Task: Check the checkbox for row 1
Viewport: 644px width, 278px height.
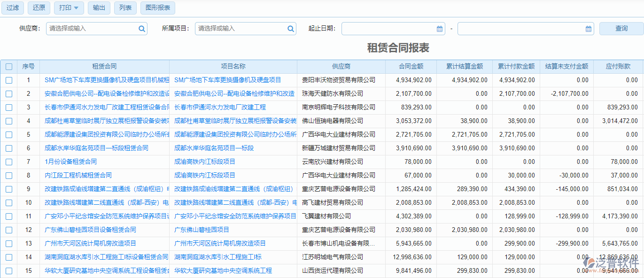Action: 8,80
